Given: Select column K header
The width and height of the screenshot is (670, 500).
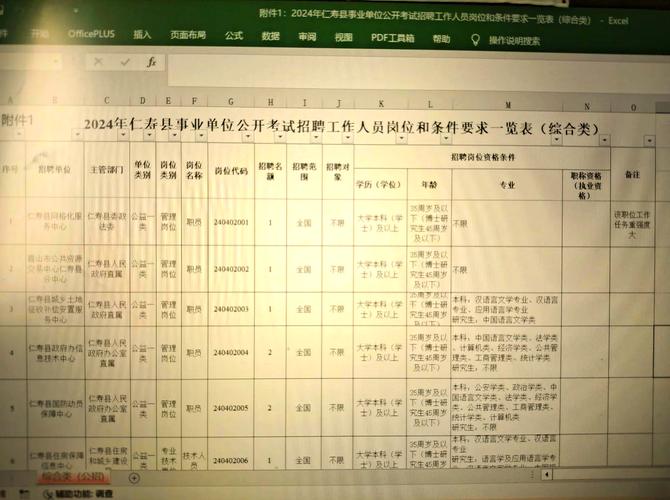Looking at the screenshot, I should tap(381, 103).
